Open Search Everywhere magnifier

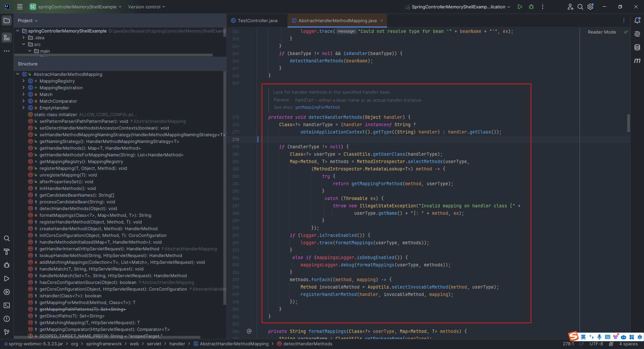[x=580, y=7]
